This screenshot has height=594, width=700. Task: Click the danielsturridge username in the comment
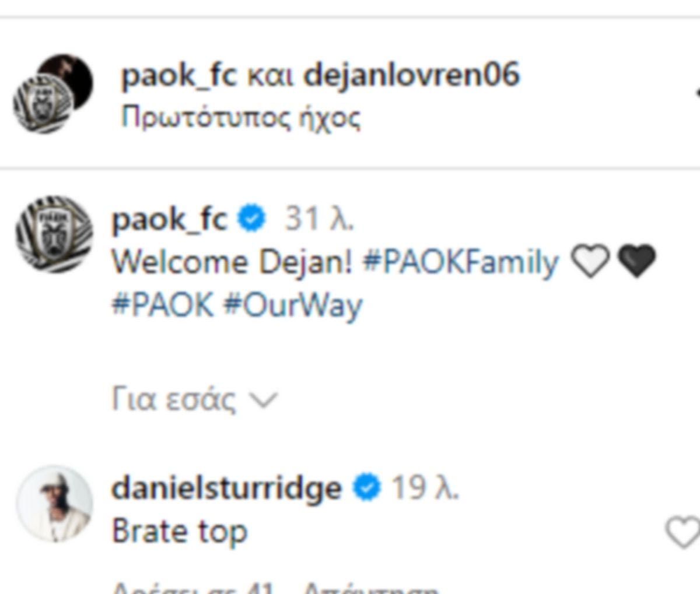pos(226,488)
